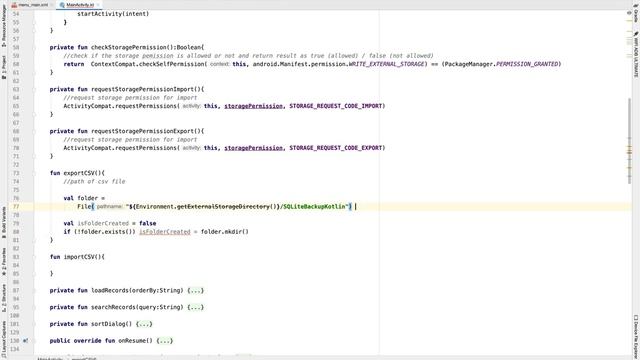Image resolution: width=640 pixels, height=360 pixels.
Task: Click PERMISSION_GRANTED in the code
Action: click(527, 64)
